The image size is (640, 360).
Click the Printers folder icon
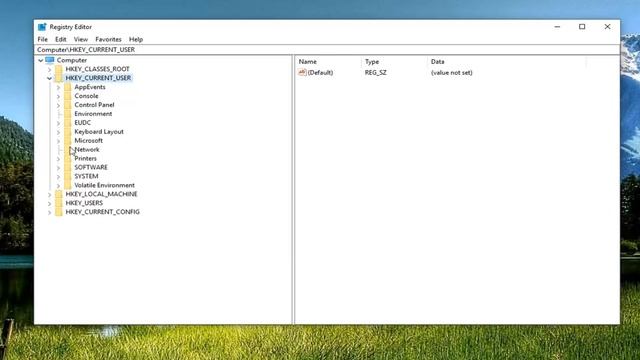pyautogui.click(x=68, y=158)
